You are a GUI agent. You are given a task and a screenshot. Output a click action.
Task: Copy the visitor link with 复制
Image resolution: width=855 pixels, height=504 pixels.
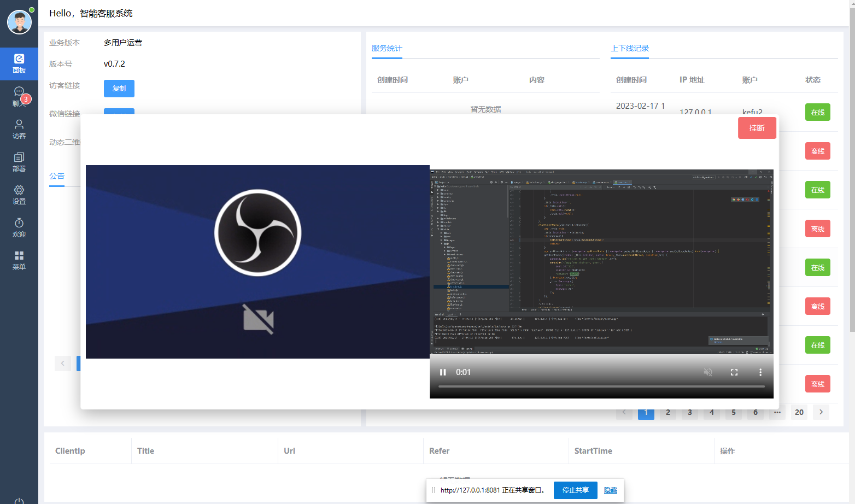click(x=119, y=89)
